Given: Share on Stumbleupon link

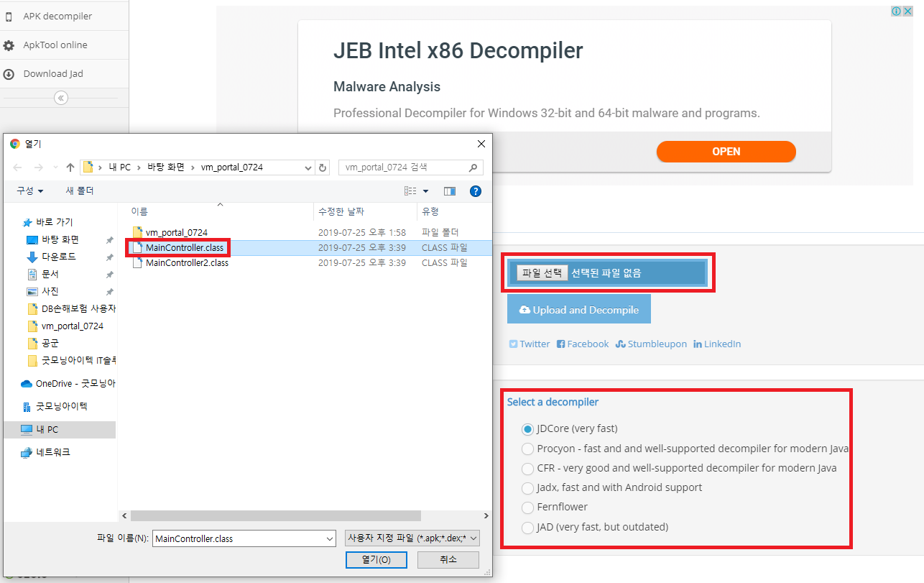Looking at the screenshot, I should (x=651, y=344).
